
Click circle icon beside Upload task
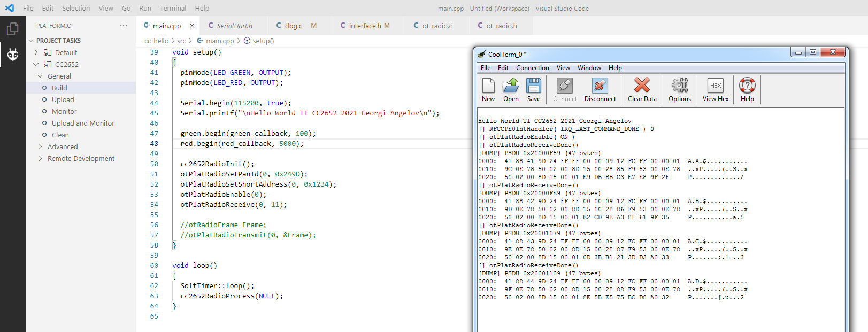click(44, 99)
